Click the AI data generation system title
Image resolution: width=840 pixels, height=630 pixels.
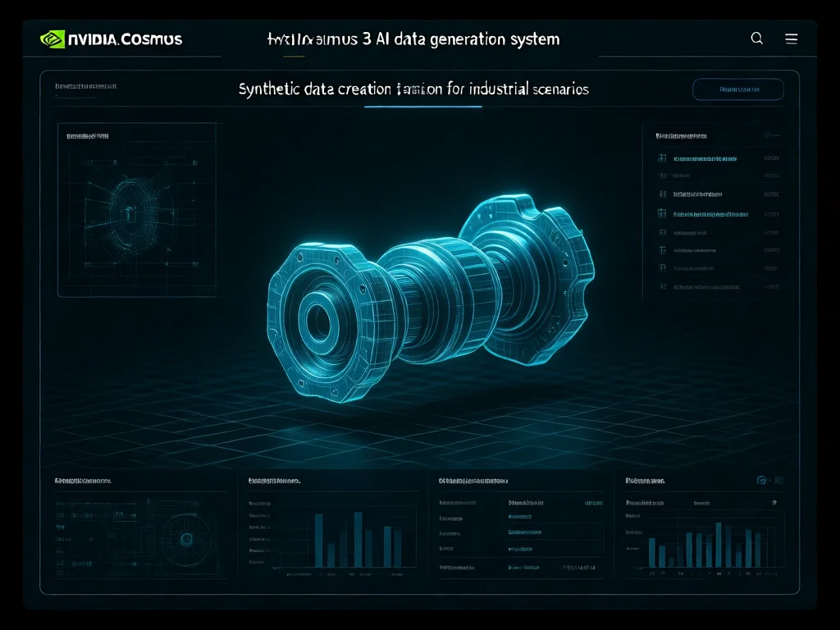coord(413,39)
